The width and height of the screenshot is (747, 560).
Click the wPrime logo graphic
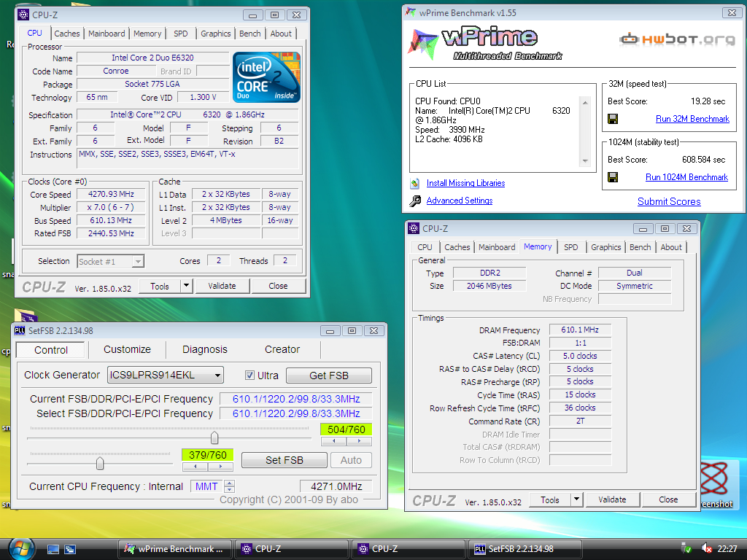point(485,44)
